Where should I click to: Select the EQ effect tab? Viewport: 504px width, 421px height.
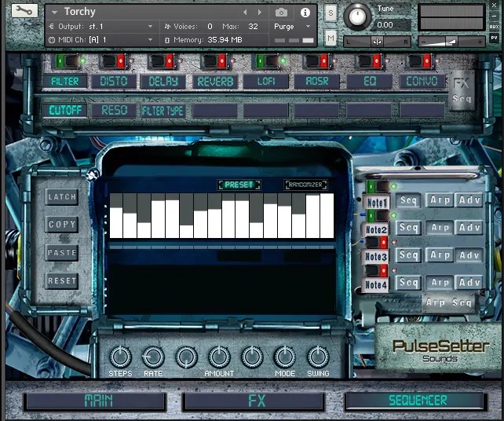tap(369, 82)
